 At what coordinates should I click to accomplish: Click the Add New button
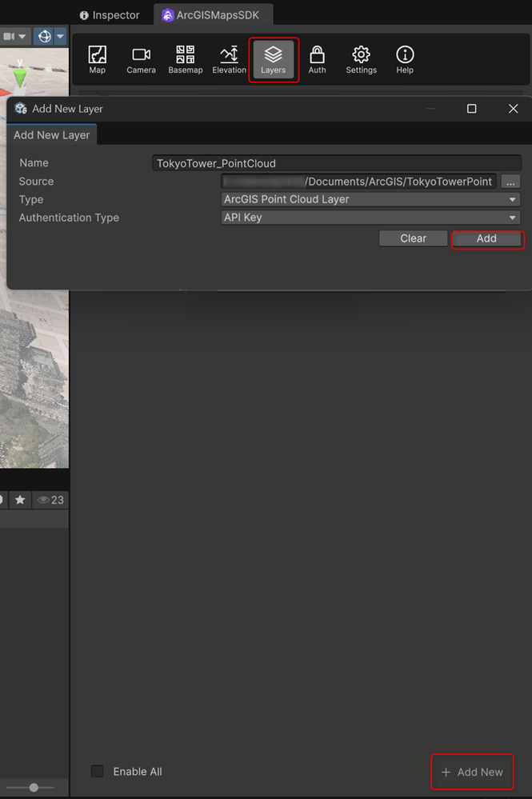472,772
